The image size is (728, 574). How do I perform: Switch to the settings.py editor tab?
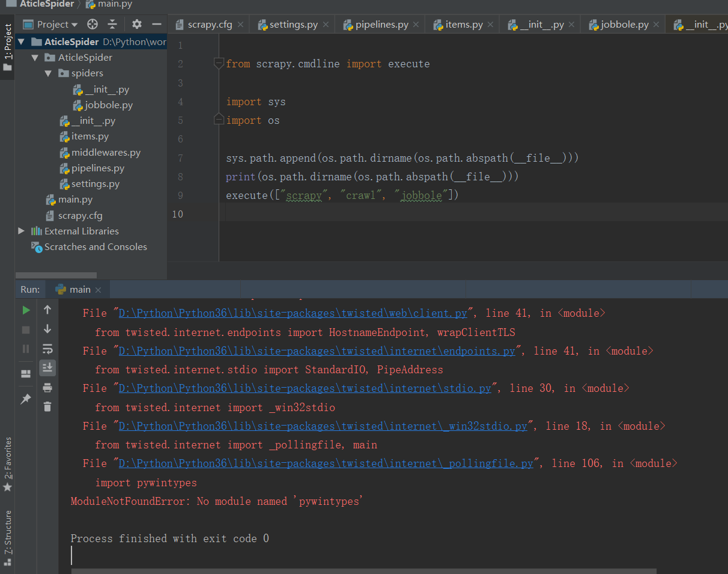pyautogui.click(x=293, y=25)
